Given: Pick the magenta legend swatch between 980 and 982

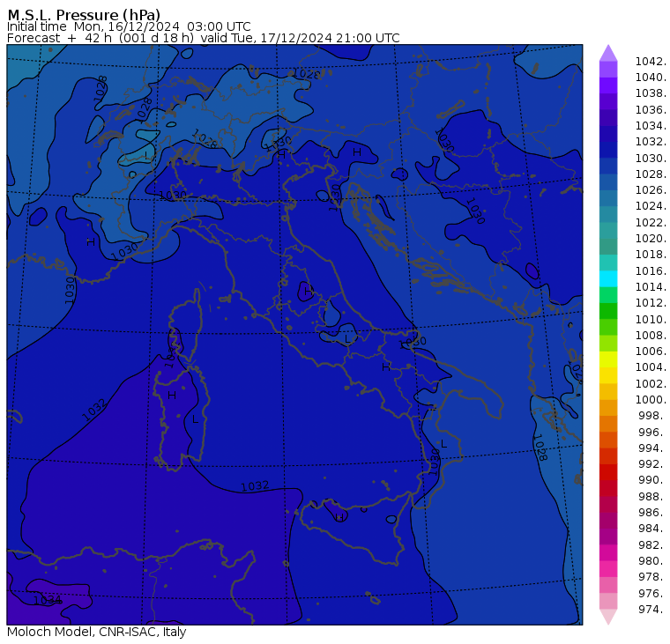Looking at the screenshot, I should [x=608, y=552].
